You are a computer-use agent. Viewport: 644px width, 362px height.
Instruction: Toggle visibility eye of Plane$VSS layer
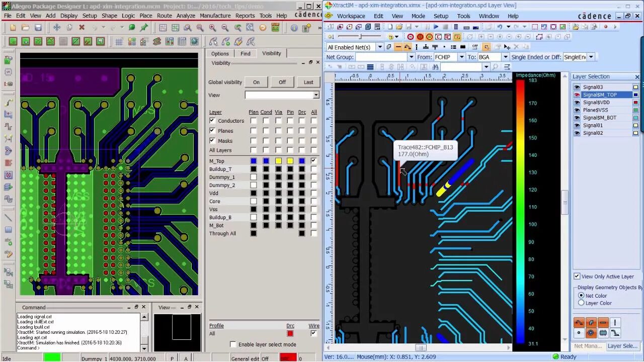[x=577, y=110]
